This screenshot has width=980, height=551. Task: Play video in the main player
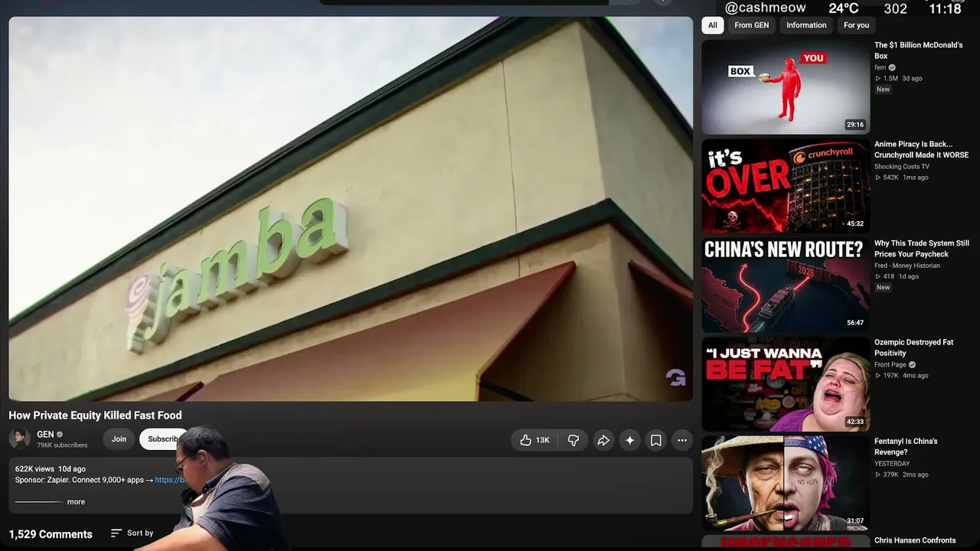pos(351,208)
